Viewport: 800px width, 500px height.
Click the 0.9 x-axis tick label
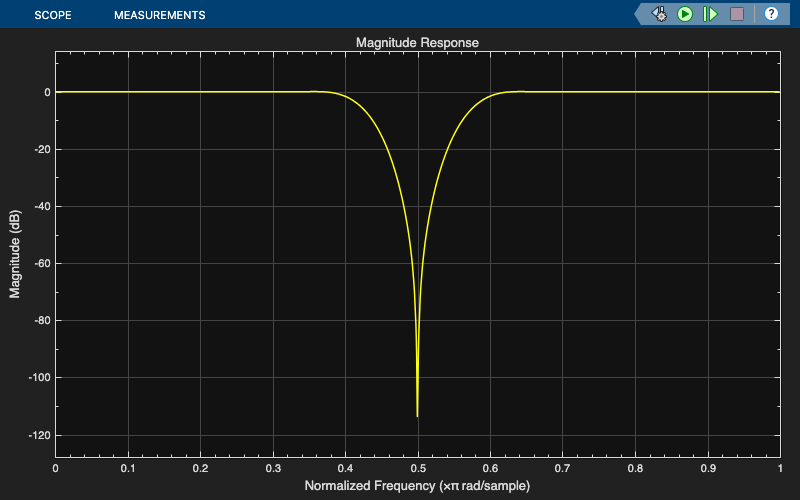[708, 468]
